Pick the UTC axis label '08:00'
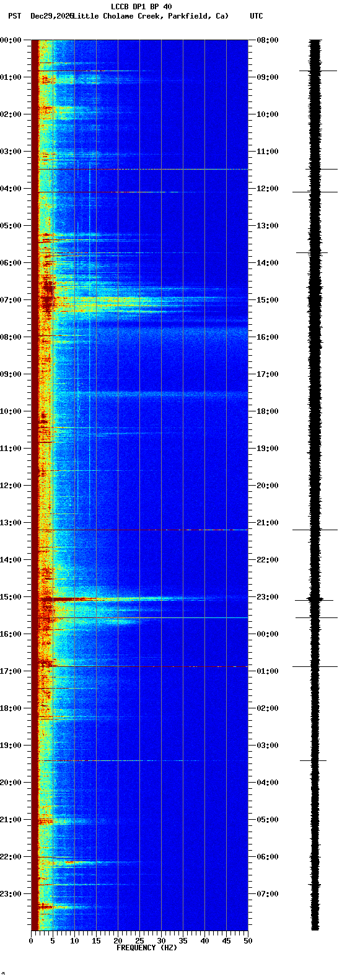 tap(268, 40)
